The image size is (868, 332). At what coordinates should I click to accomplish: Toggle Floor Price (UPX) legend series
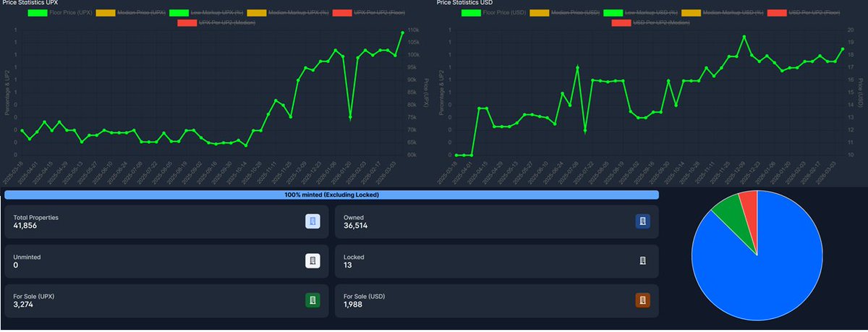pyautogui.click(x=58, y=12)
